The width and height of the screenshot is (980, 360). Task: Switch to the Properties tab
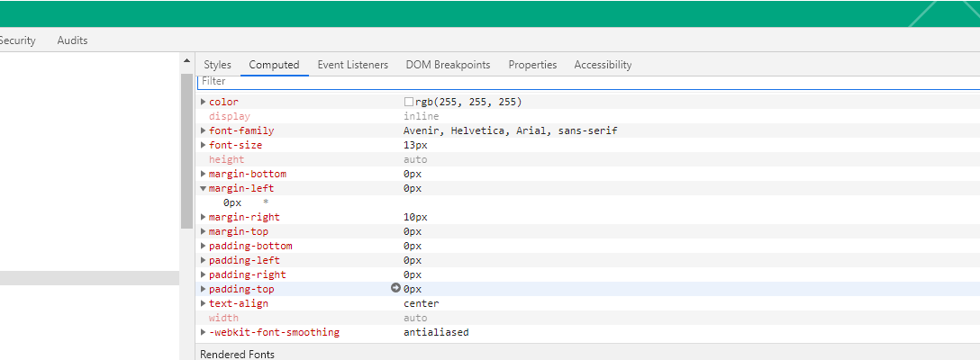coord(532,65)
